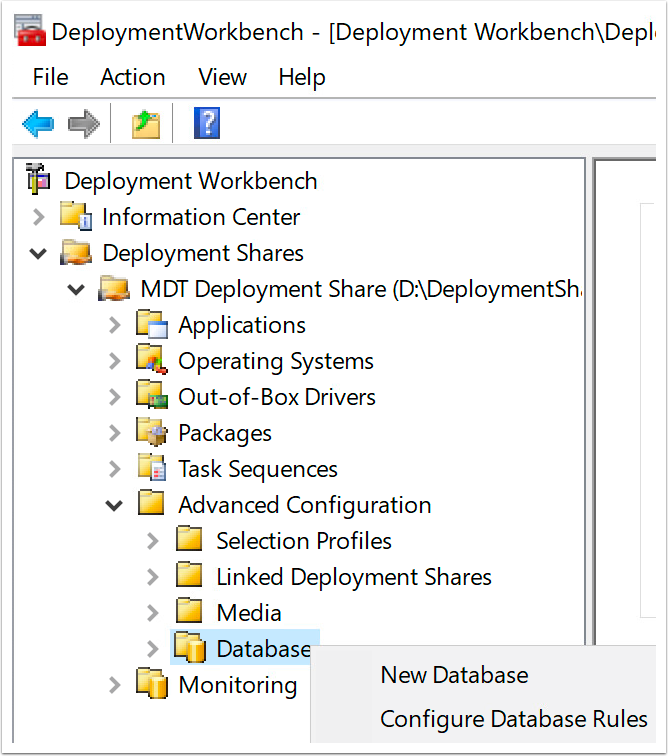The height and width of the screenshot is (756, 668).
Task: Select the Deployment Workbench root label
Action: point(191,181)
